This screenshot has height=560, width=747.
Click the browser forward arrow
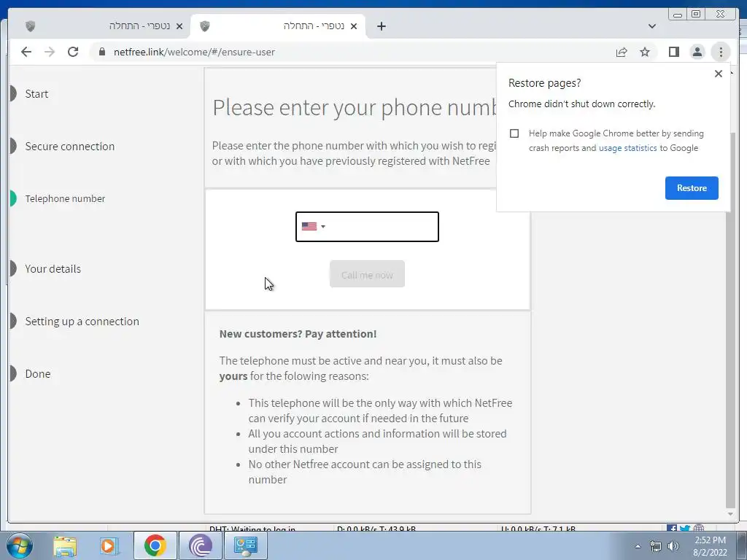(50, 52)
